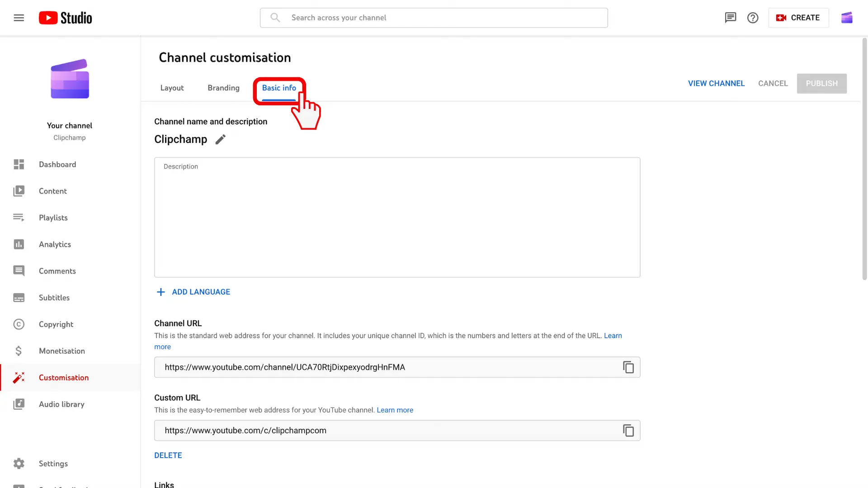Open the Analytics sidebar panel
Screen dimensions: 868x488
coord(54,244)
